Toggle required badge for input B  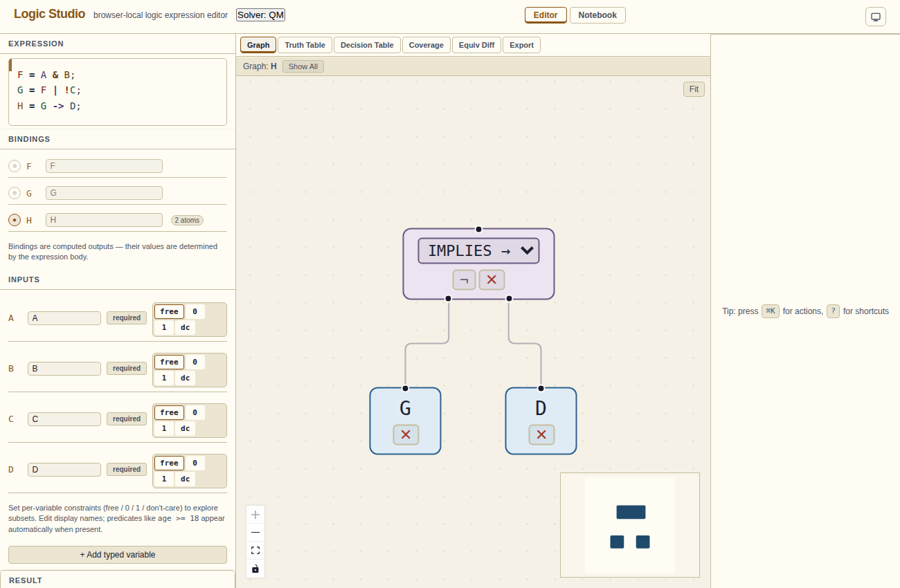[127, 369]
